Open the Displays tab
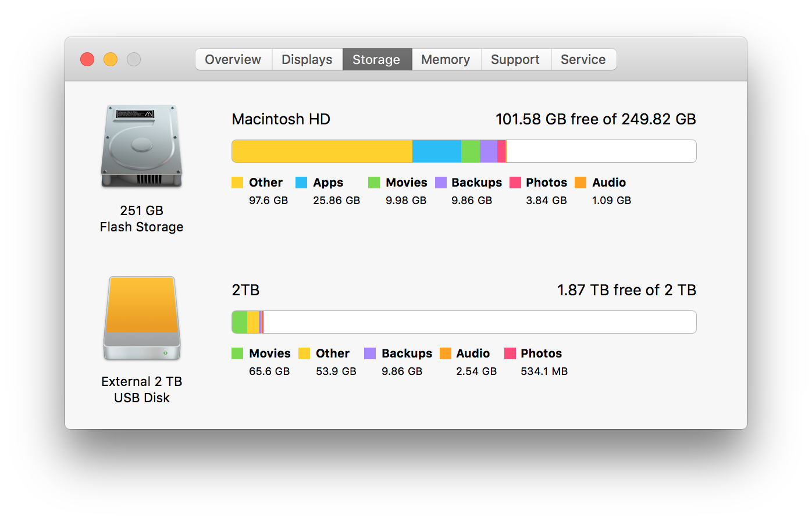Viewport: 812px width, 522px height. (x=307, y=59)
